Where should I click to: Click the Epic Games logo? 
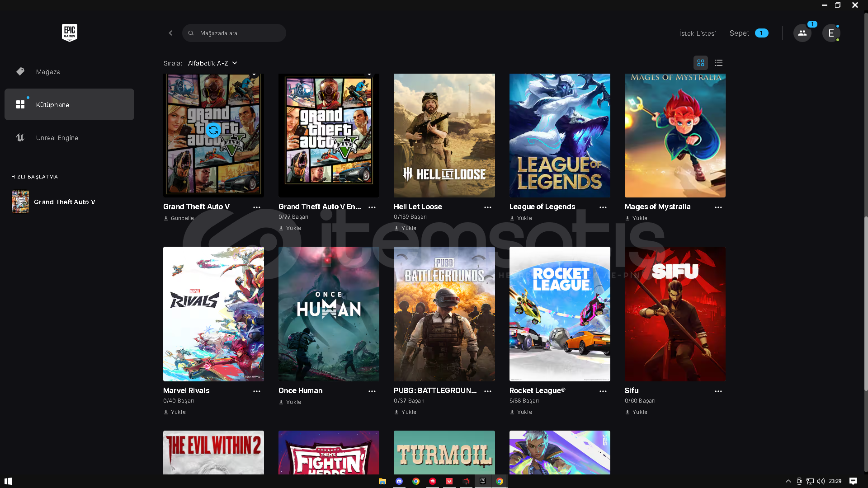coord(69,33)
